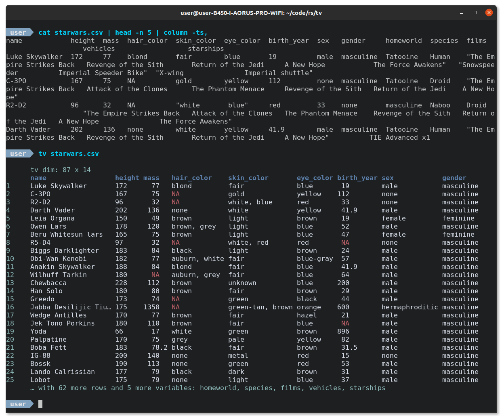Click 'Imperial Speeder Bike"' in cat output
Image resolution: width=504 pixels, height=420 pixels.
pos(103,73)
